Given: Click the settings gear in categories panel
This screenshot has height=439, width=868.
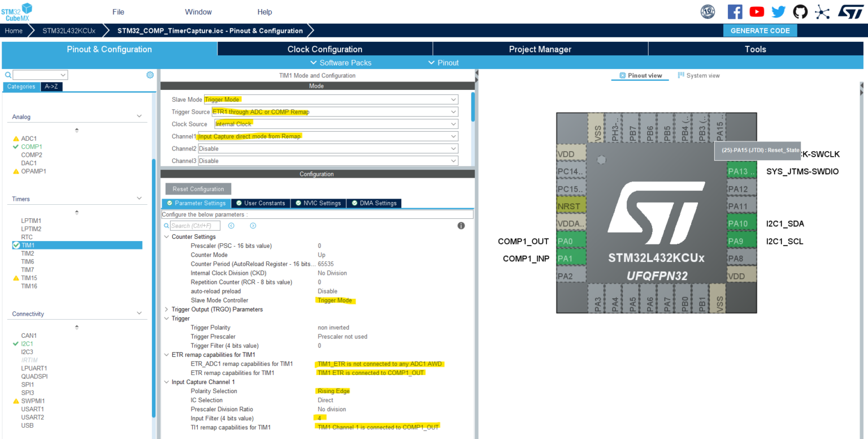Looking at the screenshot, I should pos(150,75).
